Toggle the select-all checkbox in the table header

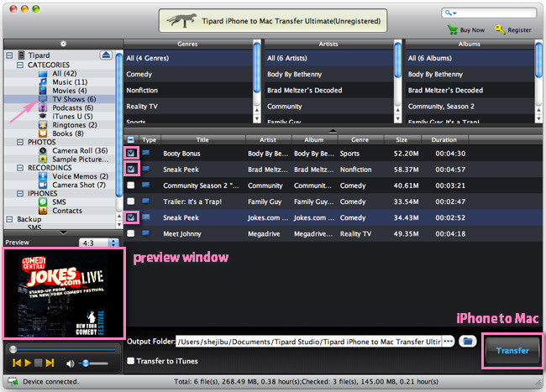coord(131,140)
